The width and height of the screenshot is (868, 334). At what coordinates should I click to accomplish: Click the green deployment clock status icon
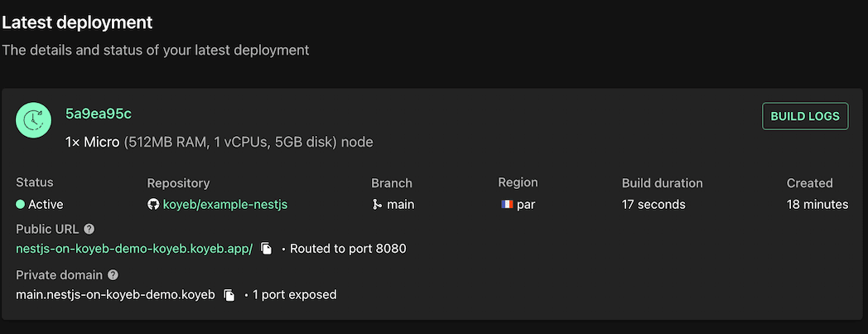[34, 121]
